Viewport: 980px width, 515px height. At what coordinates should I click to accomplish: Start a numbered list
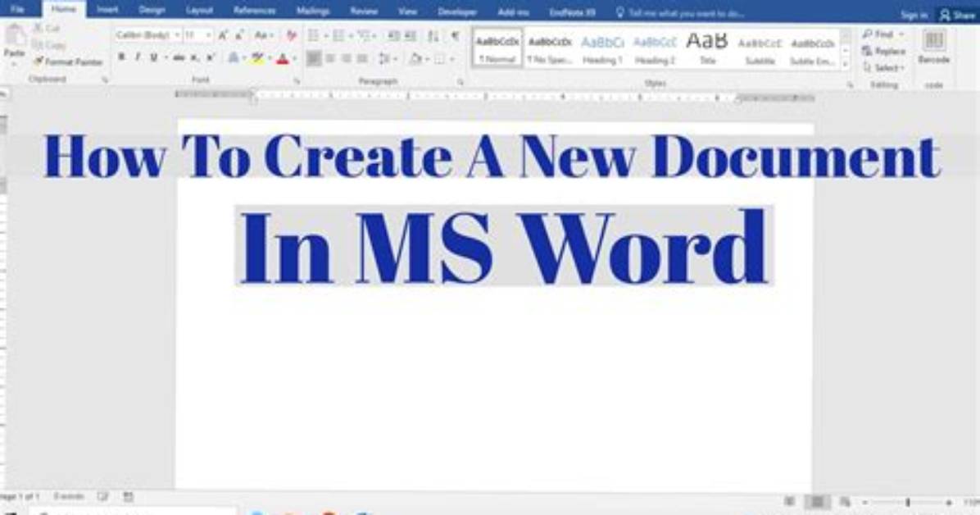338,35
